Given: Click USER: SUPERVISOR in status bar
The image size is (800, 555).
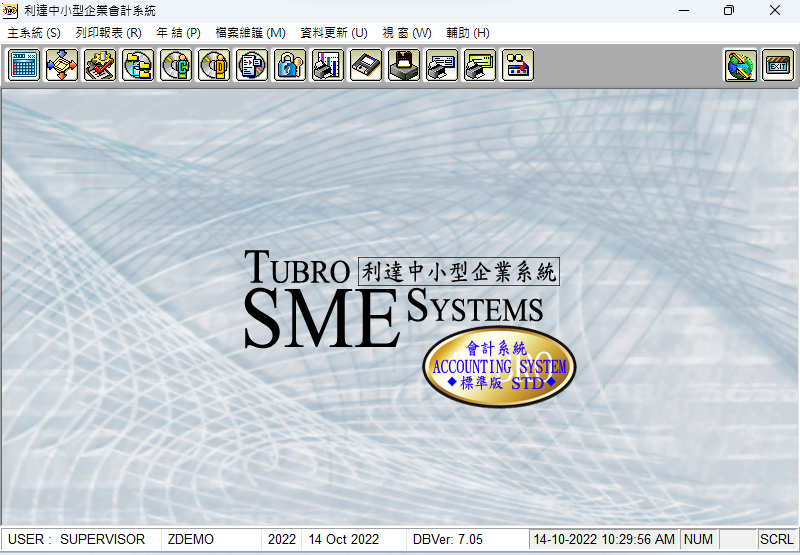Looking at the screenshot, I should pos(82,539).
